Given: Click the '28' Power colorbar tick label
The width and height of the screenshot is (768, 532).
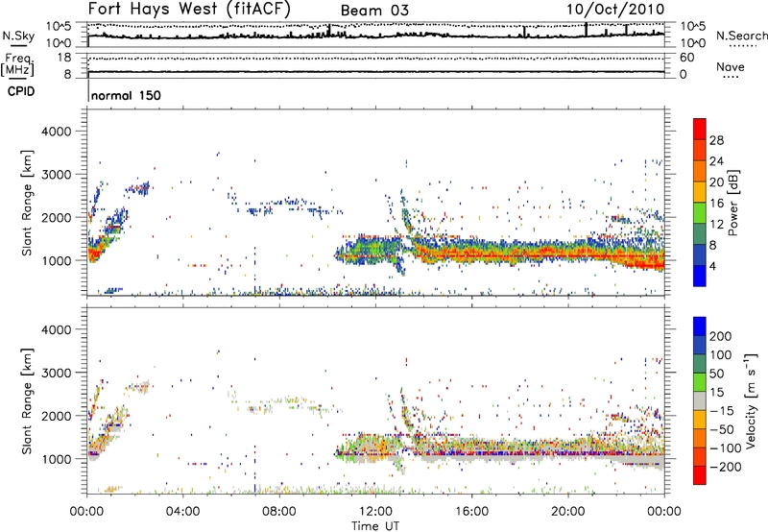Looking at the screenshot, I should [716, 140].
